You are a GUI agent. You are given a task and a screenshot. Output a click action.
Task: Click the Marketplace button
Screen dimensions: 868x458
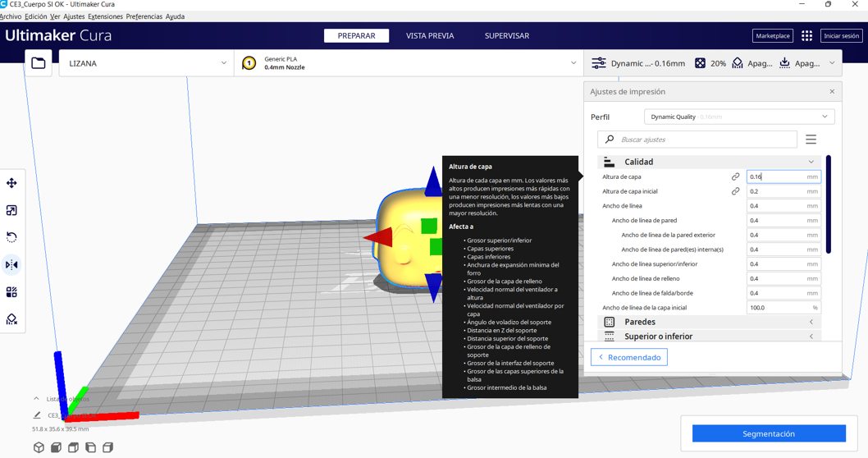coord(773,35)
